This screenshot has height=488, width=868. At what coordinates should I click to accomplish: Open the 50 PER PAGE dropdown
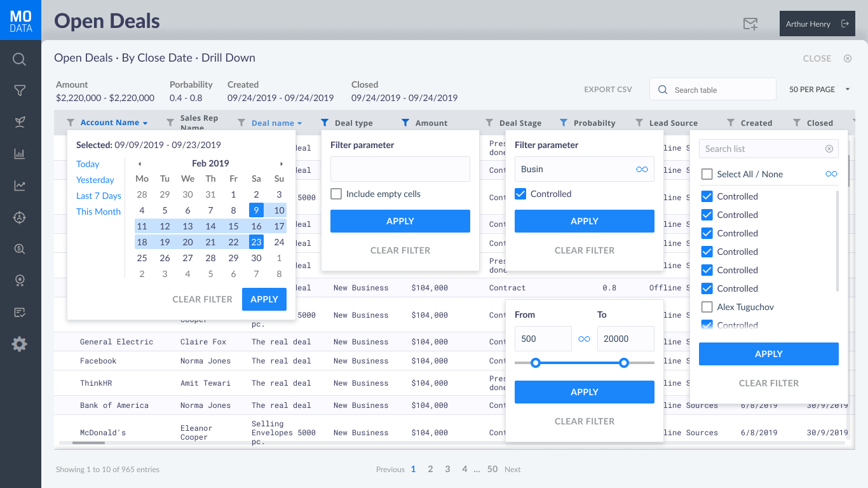(819, 90)
